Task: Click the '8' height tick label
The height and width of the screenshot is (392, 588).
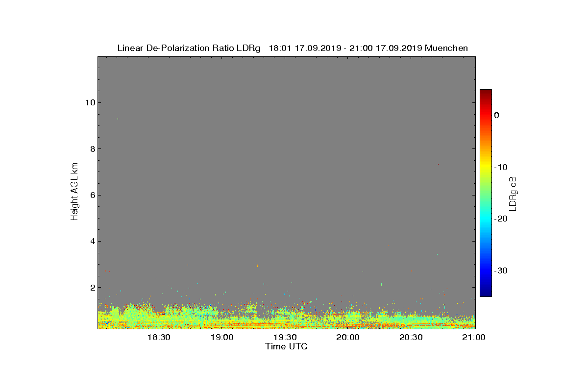Action: pyautogui.click(x=92, y=148)
